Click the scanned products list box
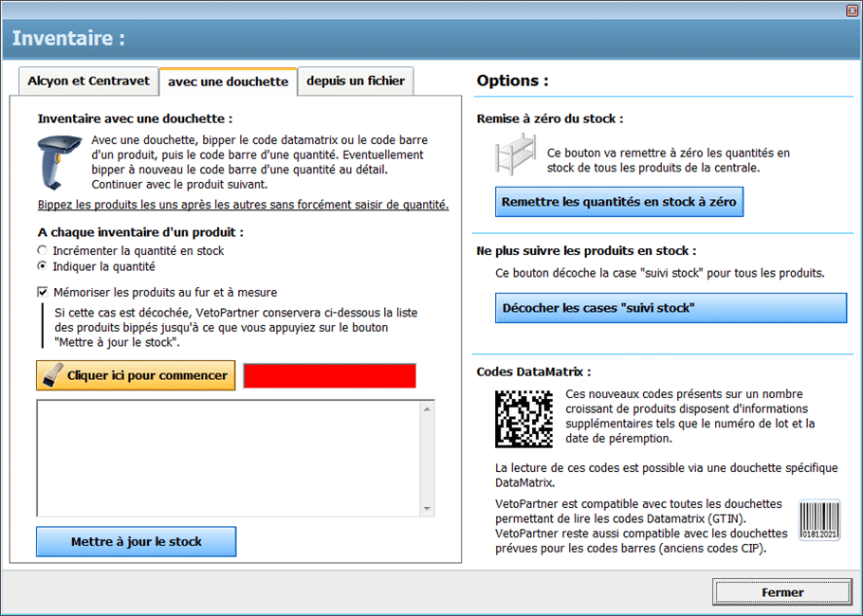This screenshot has height=616, width=863. tap(228, 459)
